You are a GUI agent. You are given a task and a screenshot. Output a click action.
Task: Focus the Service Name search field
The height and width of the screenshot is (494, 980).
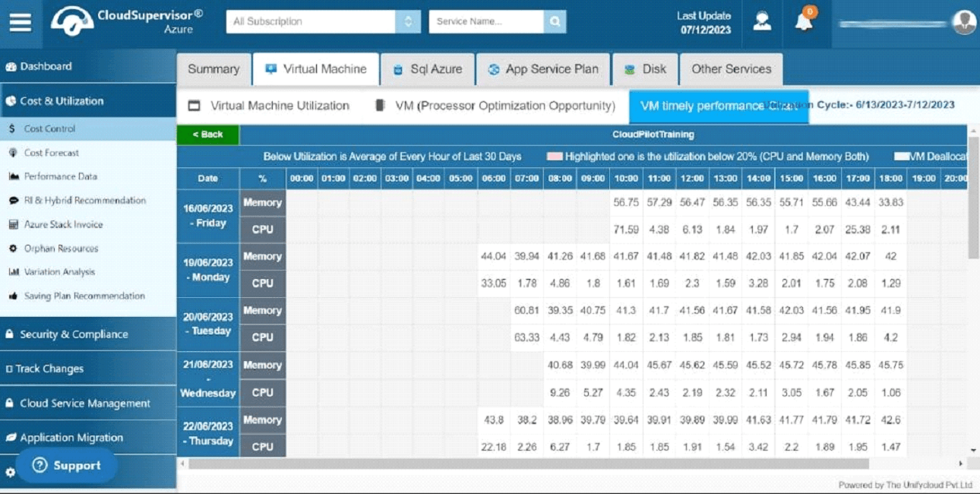[x=487, y=21]
